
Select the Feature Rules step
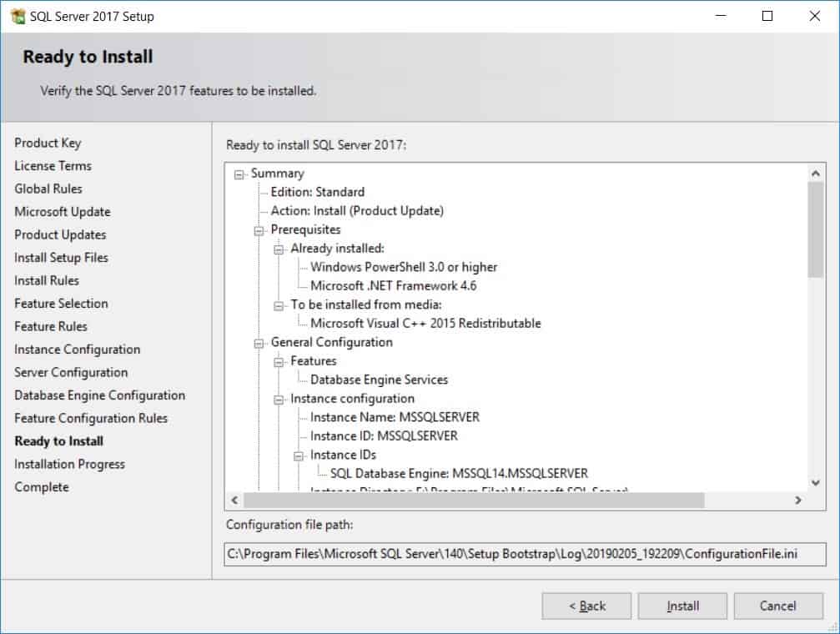coord(51,327)
